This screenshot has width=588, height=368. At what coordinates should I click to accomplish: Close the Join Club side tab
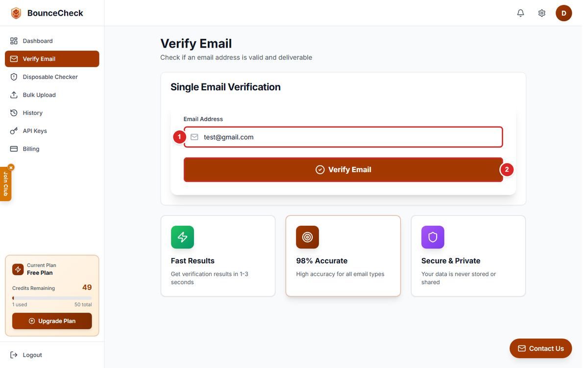[11, 167]
